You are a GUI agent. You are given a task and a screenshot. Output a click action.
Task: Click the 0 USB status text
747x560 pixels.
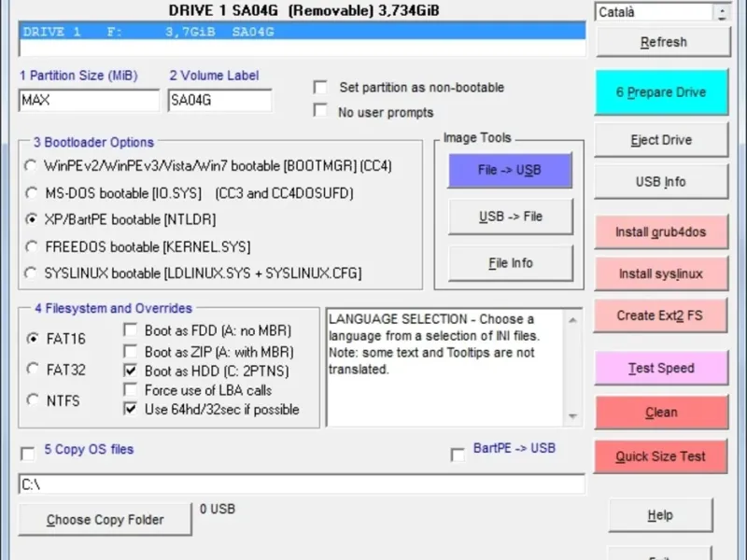tap(218, 509)
